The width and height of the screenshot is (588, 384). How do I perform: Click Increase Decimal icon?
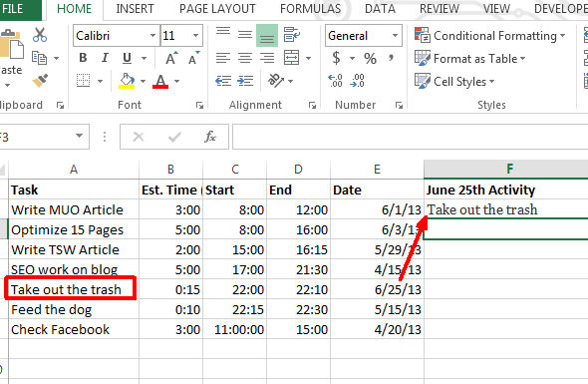[335, 81]
